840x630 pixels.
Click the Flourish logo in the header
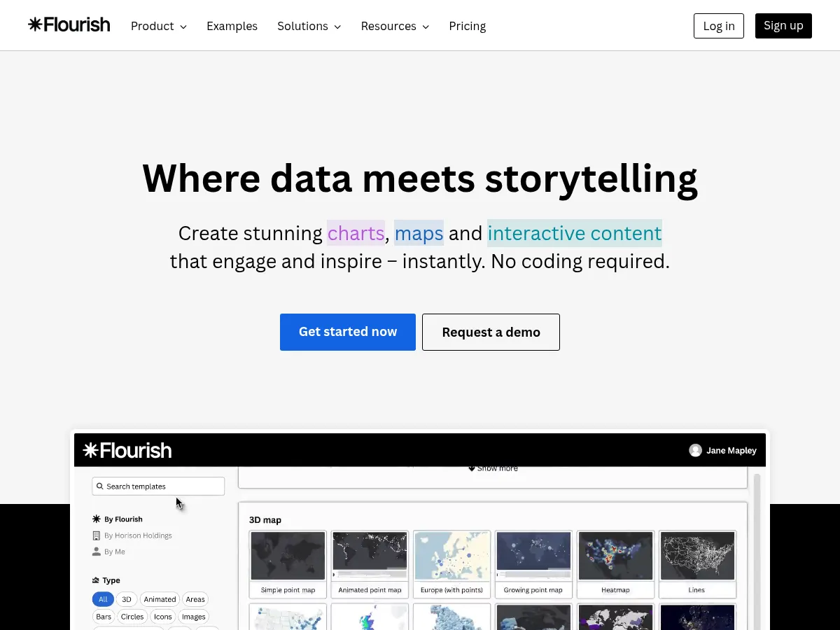point(69,25)
